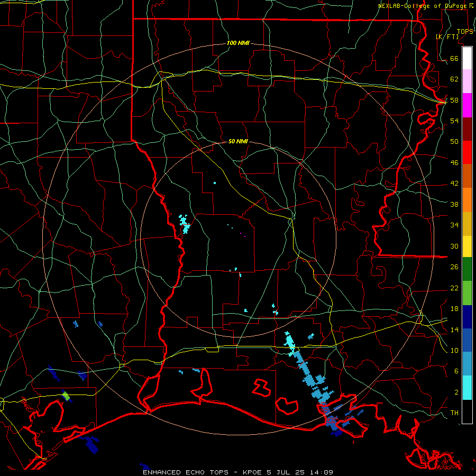The height and width of the screenshot is (476, 476).
Task: Click the '54' legend value
Action: pyautogui.click(x=454, y=121)
